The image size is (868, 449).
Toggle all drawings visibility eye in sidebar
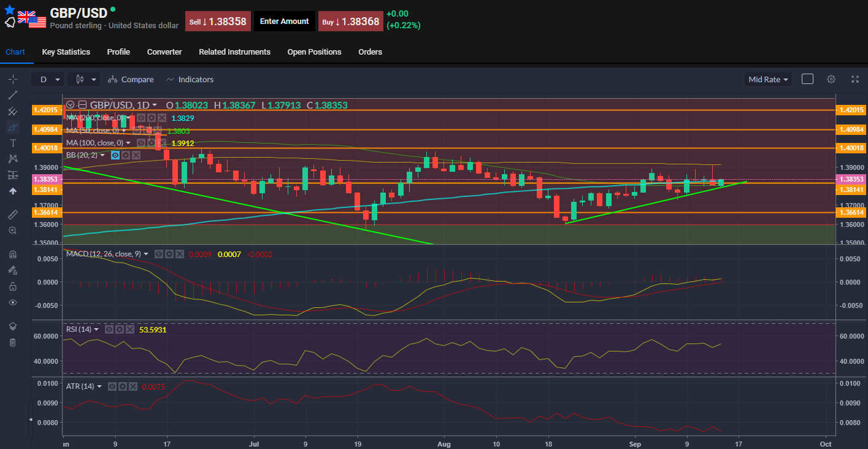pyautogui.click(x=12, y=302)
